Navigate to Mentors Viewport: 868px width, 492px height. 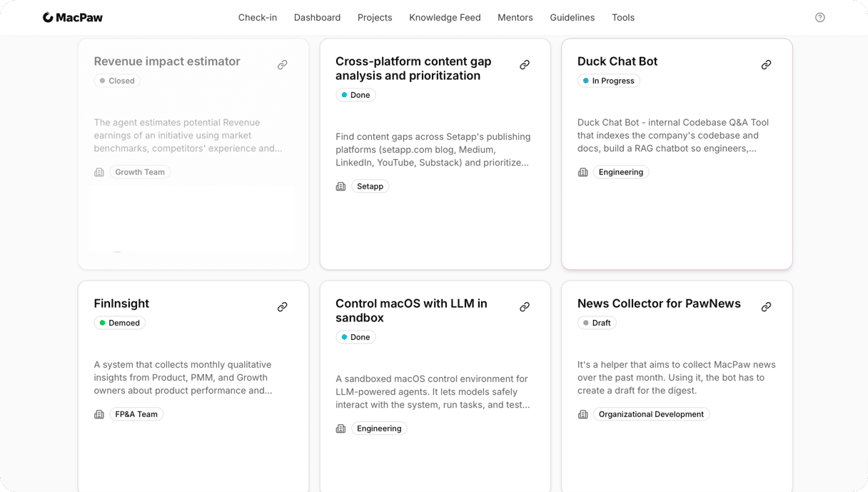(515, 18)
